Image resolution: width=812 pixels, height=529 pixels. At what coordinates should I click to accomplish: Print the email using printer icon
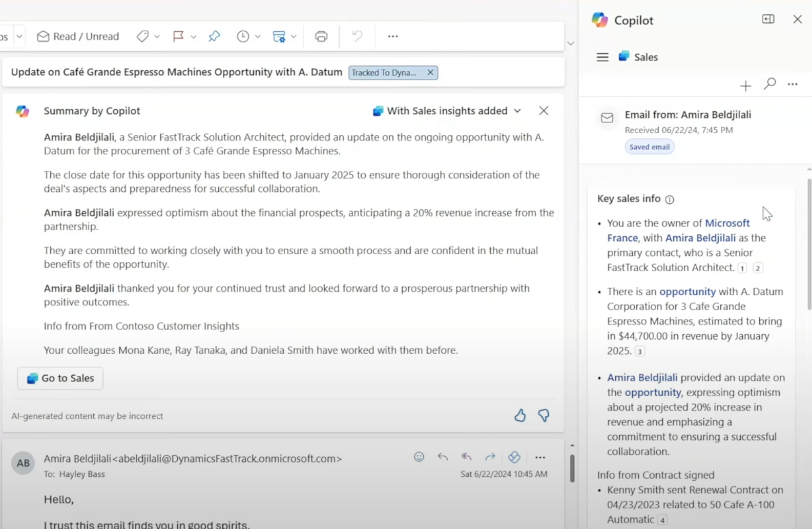point(321,36)
